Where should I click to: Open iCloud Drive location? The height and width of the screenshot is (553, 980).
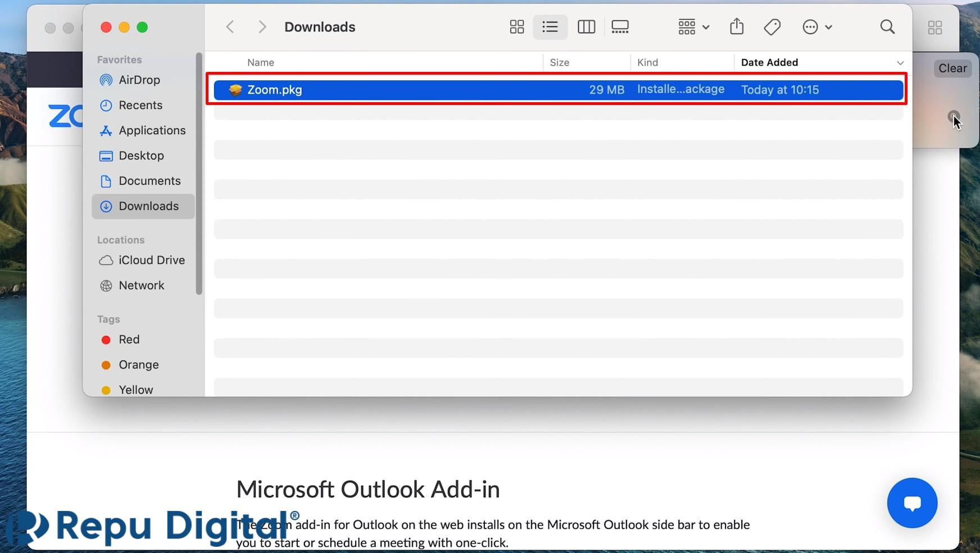pos(151,260)
